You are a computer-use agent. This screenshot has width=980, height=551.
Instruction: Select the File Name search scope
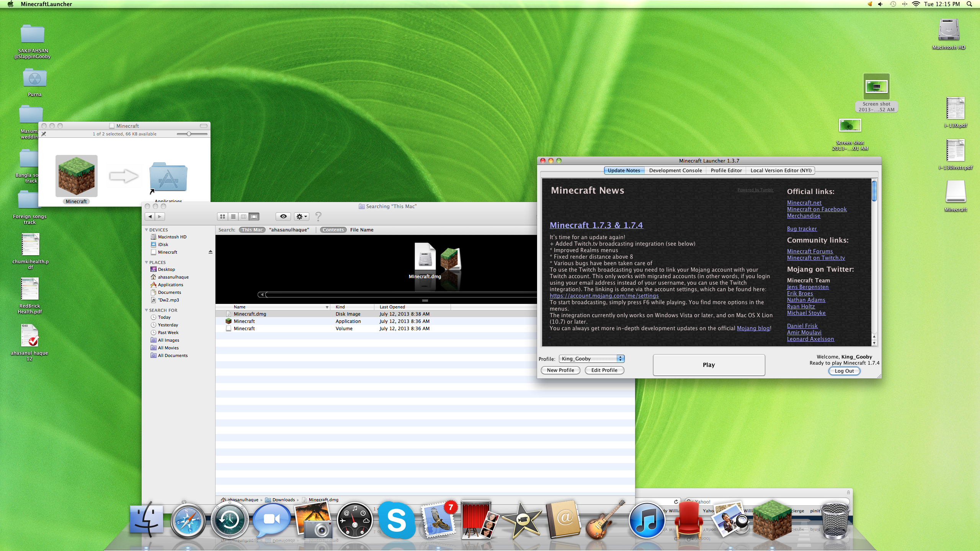(361, 230)
